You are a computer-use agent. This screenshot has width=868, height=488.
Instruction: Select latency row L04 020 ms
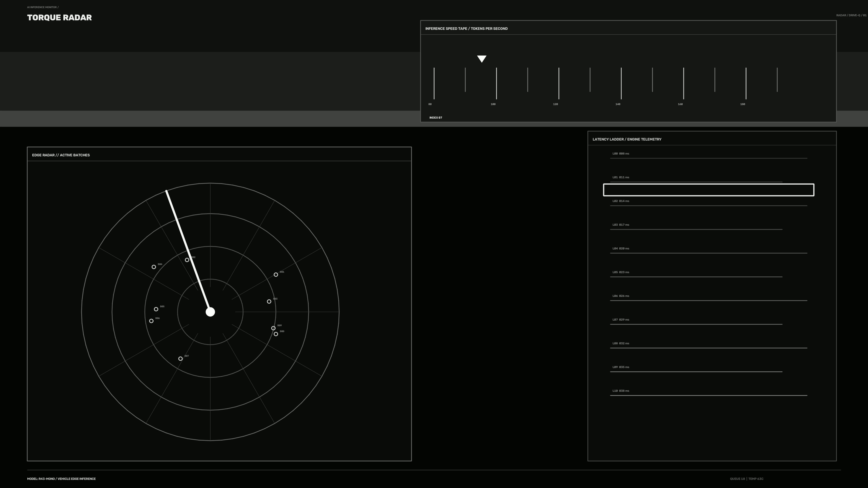(709, 251)
